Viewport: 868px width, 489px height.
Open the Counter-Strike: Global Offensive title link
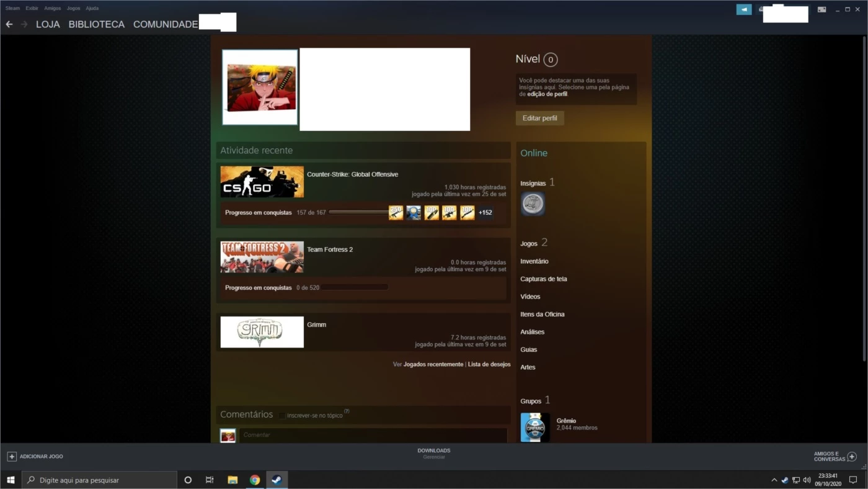[x=352, y=174]
